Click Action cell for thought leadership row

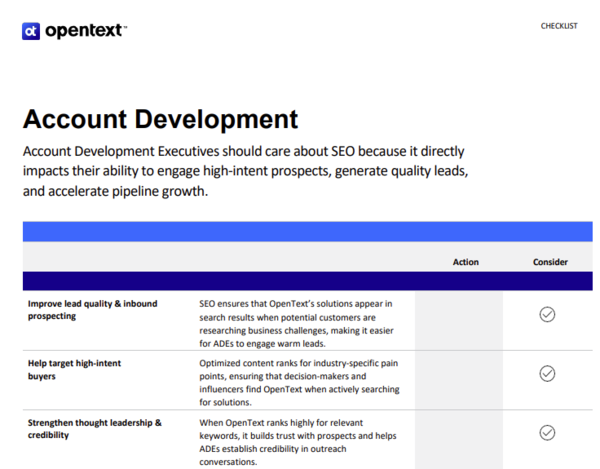tap(465, 440)
